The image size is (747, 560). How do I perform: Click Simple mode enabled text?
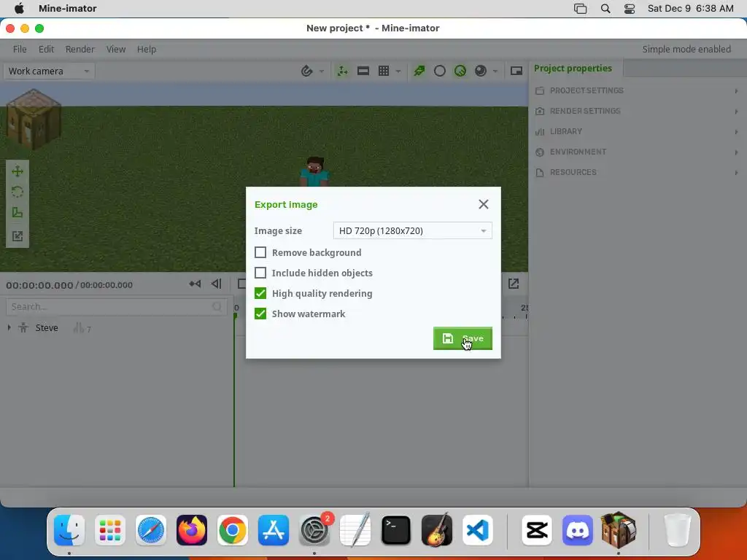[x=686, y=49]
